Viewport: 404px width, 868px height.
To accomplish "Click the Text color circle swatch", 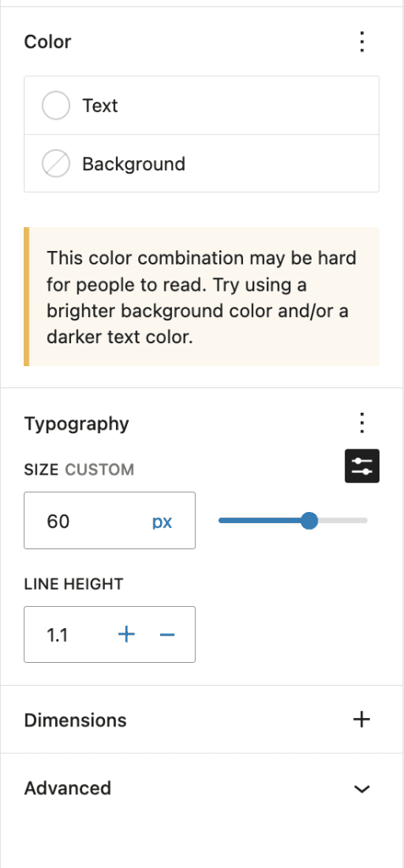I will [x=56, y=105].
